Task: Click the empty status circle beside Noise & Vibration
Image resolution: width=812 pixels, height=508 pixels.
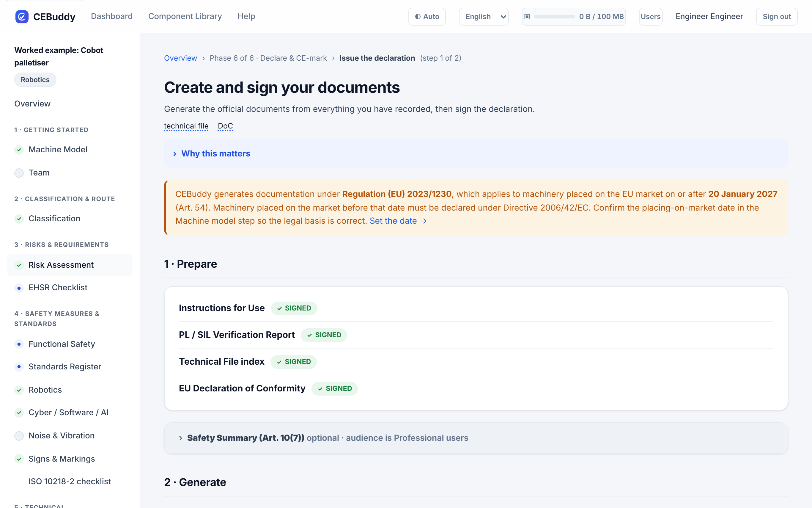Action: [x=19, y=436]
